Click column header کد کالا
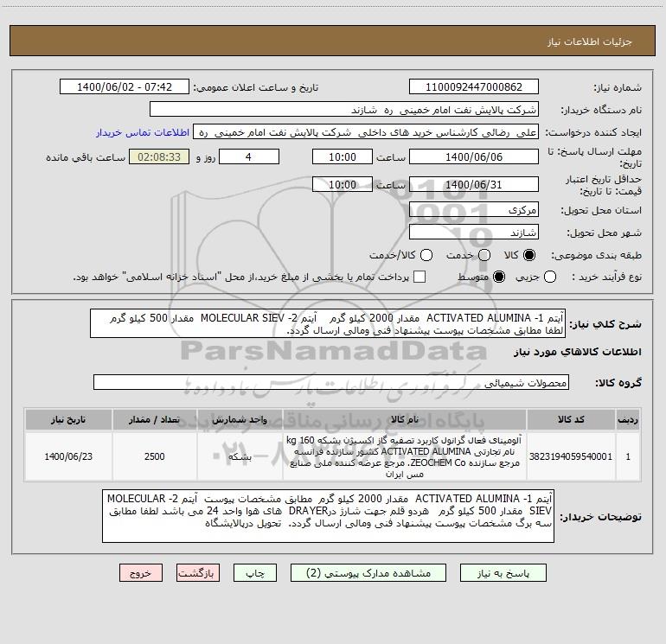This screenshot has height=644, width=666. (571, 419)
